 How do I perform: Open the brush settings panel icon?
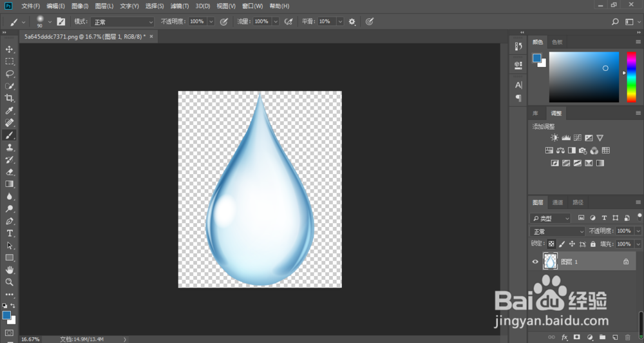point(61,22)
